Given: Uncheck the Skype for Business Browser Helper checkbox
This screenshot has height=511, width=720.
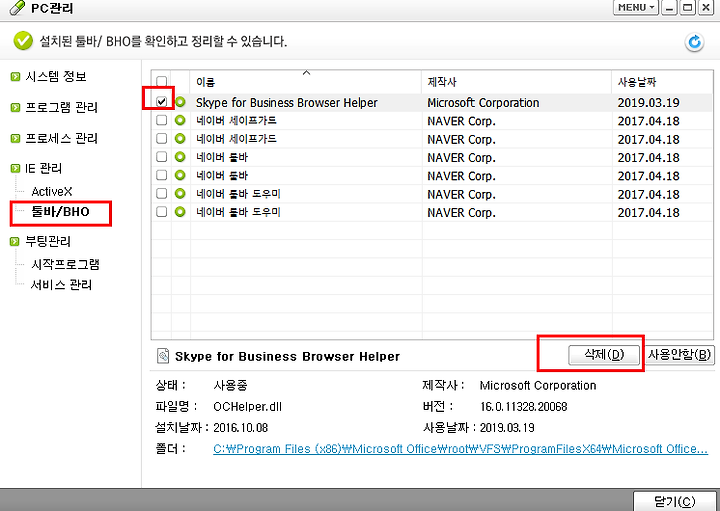Looking at the screenshot, I should point(161,101).
